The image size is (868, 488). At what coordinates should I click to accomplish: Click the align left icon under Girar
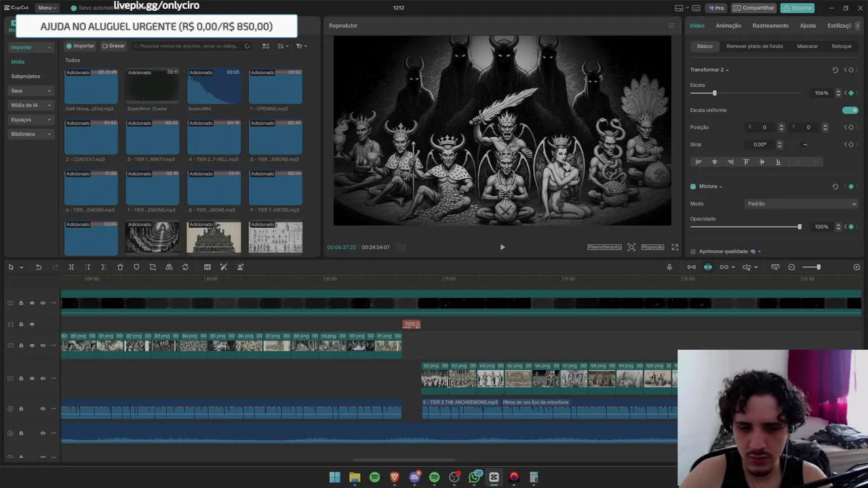point(698,162)
